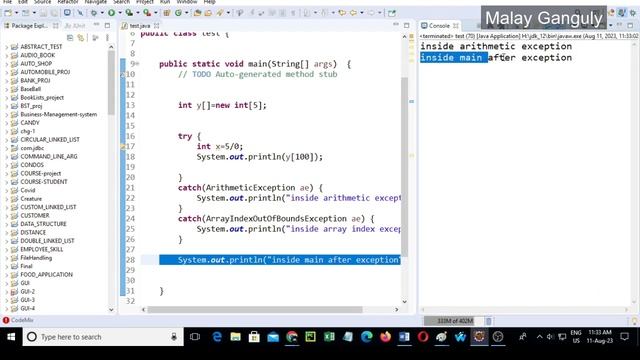This screenshot has height=360, width=640.
Task: Open the Window menu
Action: point(187,2)
